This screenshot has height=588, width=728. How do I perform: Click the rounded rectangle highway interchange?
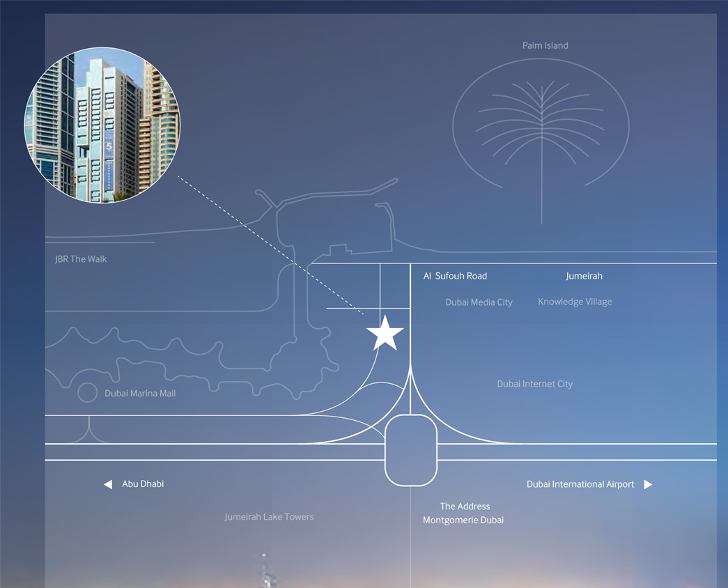tap(411, 450)
